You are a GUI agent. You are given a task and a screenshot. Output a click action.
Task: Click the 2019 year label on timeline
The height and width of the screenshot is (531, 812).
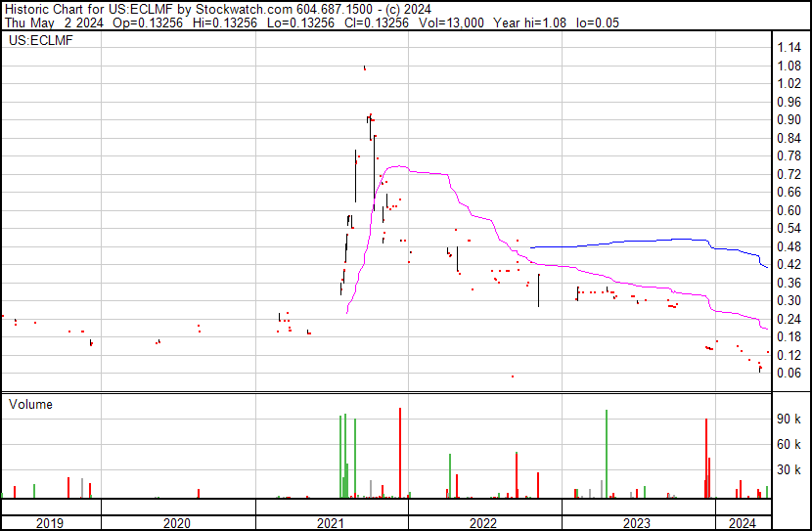[50, 523]
